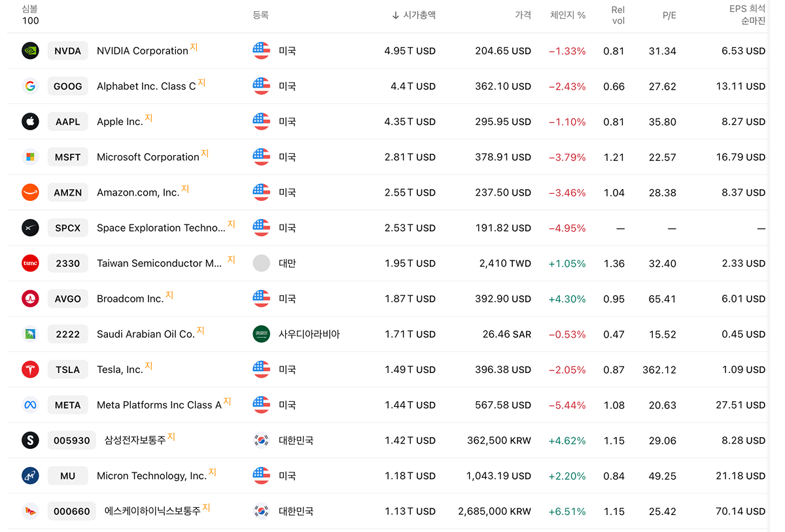Click the Amazon logo icon
The width and height of the screenshot is (785, 532).
click(x=30, y=192)
